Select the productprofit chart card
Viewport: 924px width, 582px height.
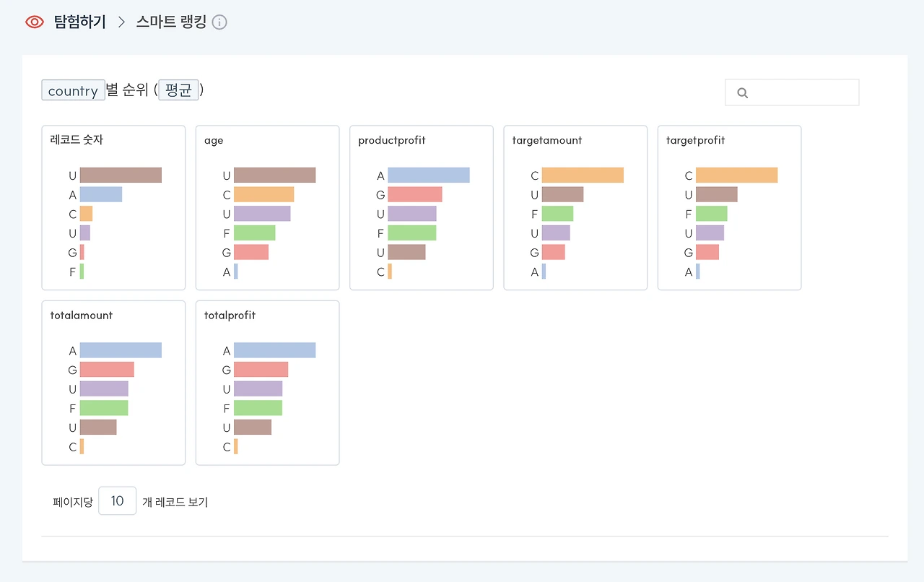[422, 208]
